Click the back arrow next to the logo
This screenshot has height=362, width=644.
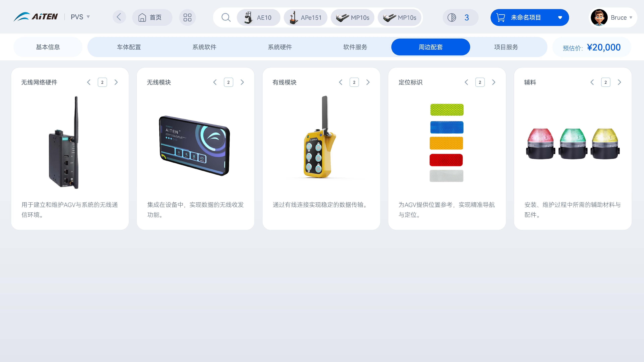pyautogui.click(x=119, y=17)
